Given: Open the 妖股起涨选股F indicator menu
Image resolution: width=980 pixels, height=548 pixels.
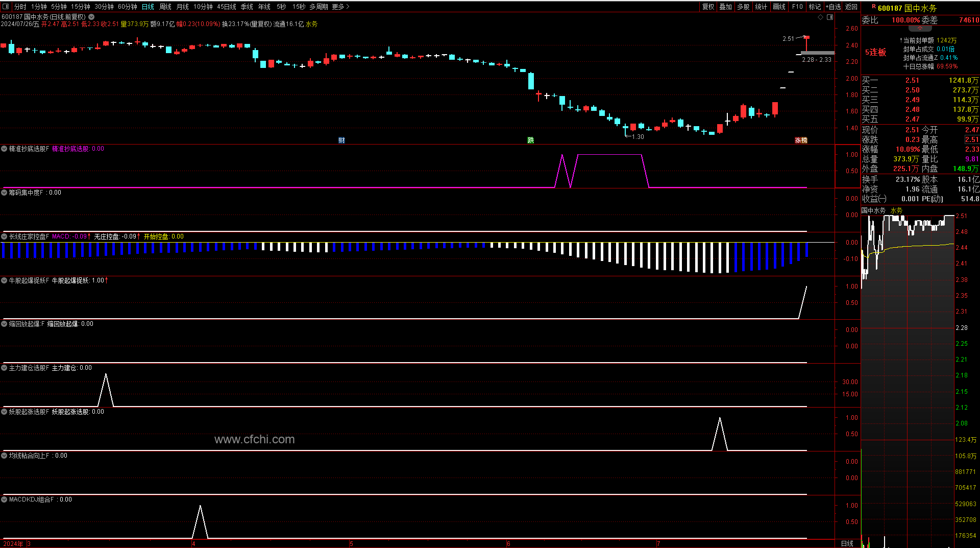Looking at the screenshot, I should 4,412.
